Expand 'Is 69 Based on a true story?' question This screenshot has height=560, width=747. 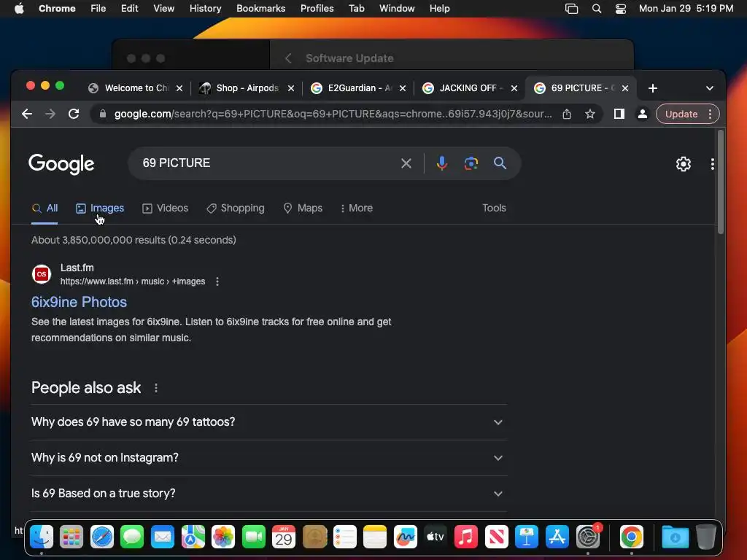(268, 494)
